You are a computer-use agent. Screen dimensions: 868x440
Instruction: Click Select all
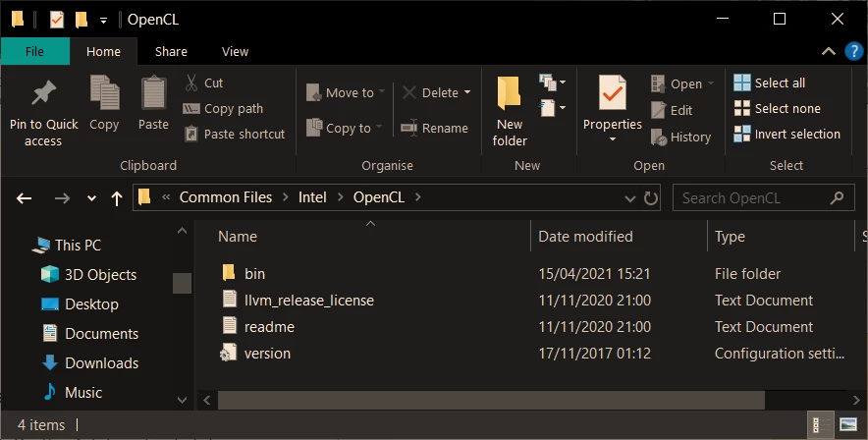click(x=770, y=83)
